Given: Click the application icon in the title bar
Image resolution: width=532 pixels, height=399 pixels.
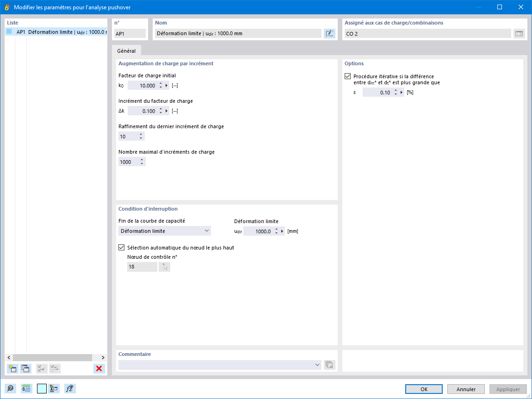Looking at the screenshot, I should coord(7,7).
